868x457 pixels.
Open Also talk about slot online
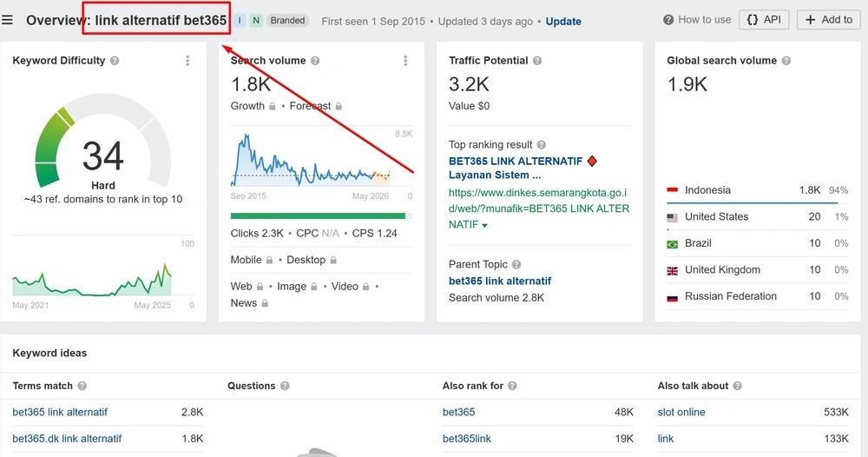tap(681, 412)
